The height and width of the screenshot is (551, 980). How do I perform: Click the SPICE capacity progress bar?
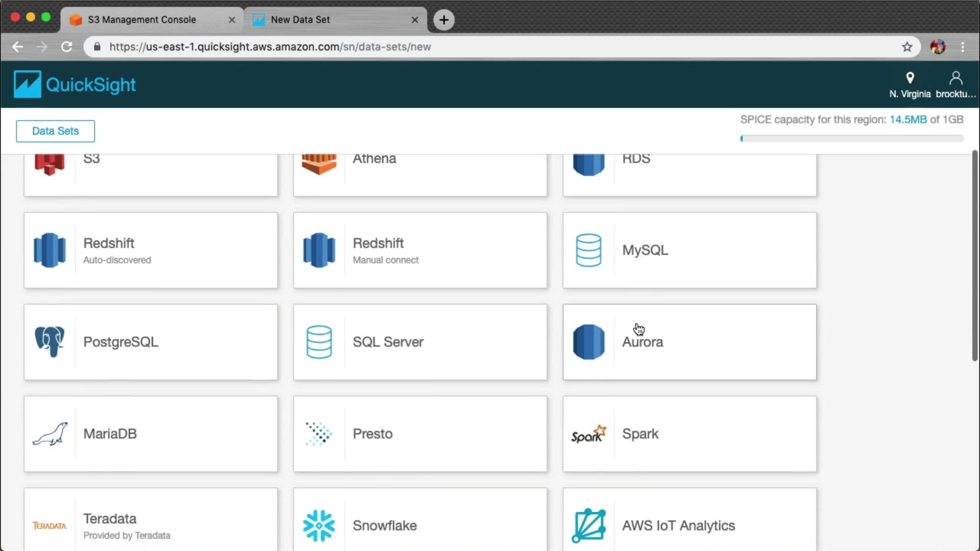[851, 138]
